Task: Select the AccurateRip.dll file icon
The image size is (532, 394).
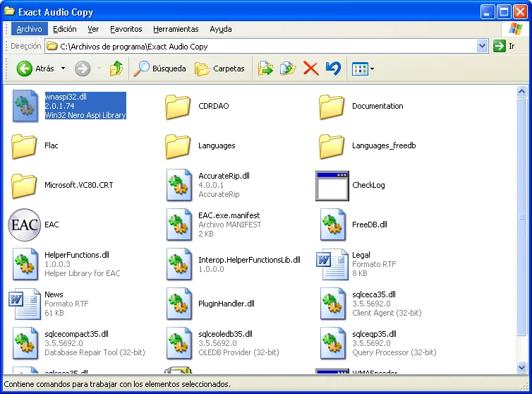Action: point(179,185)
